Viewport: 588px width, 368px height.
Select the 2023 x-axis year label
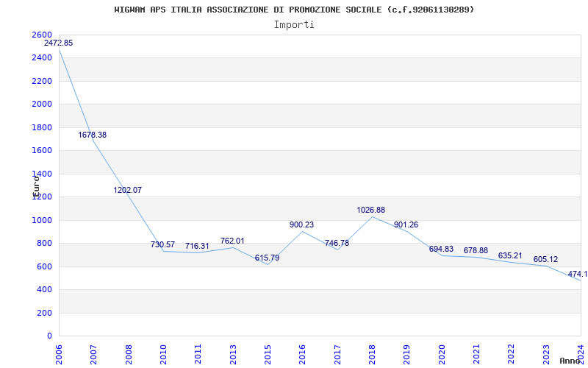[546, 354]
